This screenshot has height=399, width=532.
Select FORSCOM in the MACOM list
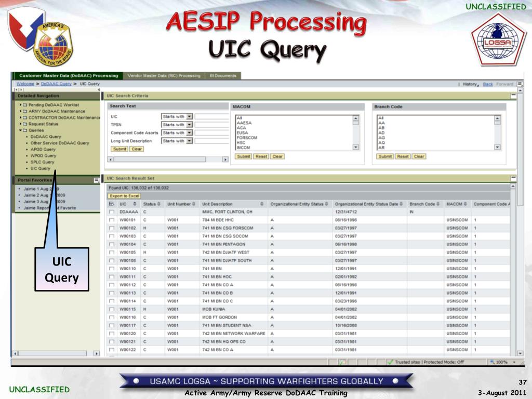[x=247, y=138]
